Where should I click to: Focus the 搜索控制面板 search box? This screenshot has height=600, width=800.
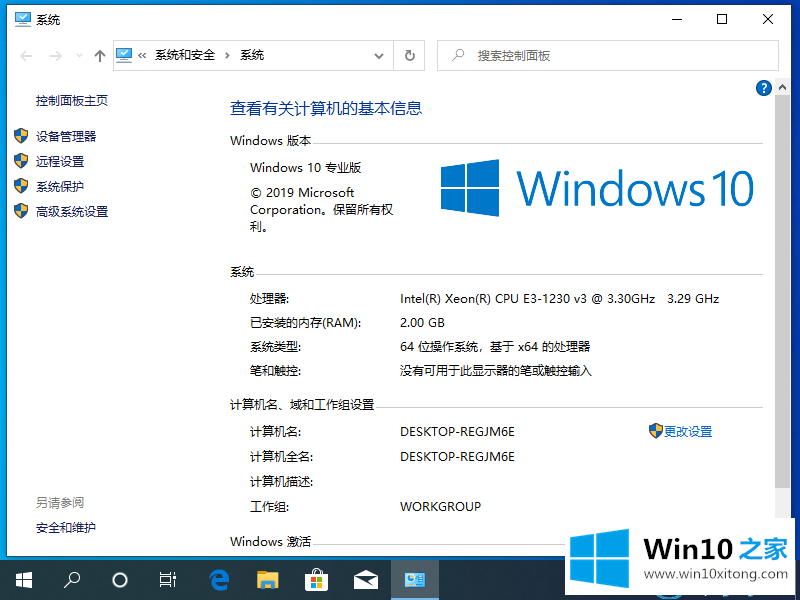click(x=608, y=56)
